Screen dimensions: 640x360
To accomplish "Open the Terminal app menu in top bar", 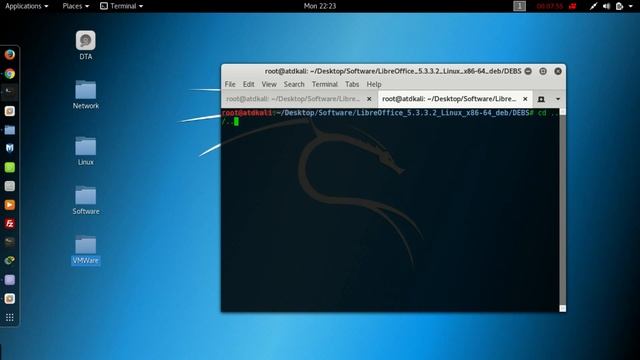I will [x=122, y=6].
